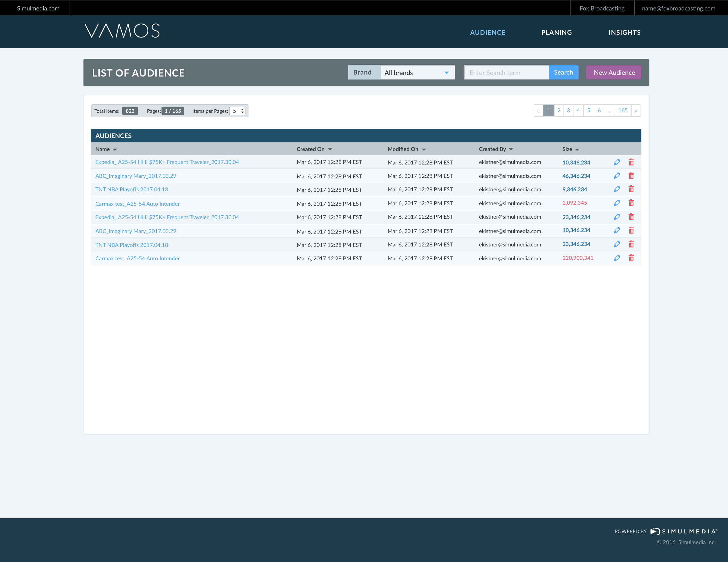Sort audiences by Name column
This screenshot has height=562, width=728.
click(106, 149)
